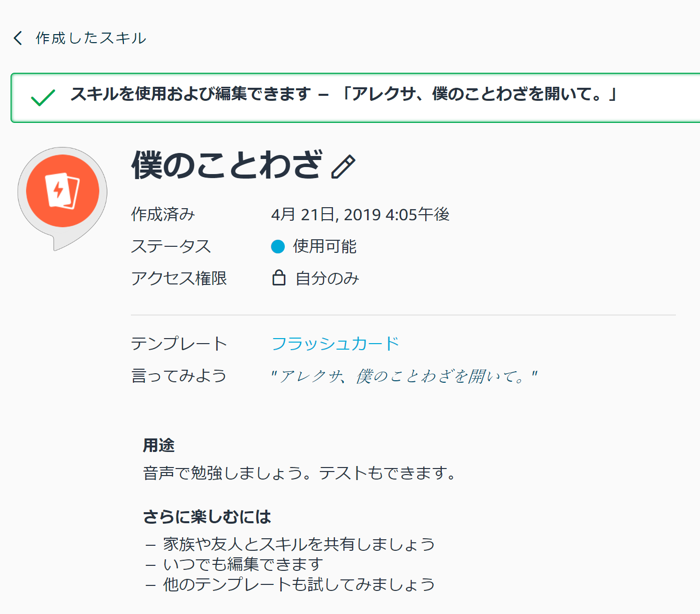The height and width of the screenshot is (614, 700).
Task: Click the creation date 4月 21日, 2019 4:05午後
Action: click(x=360, y=215)
